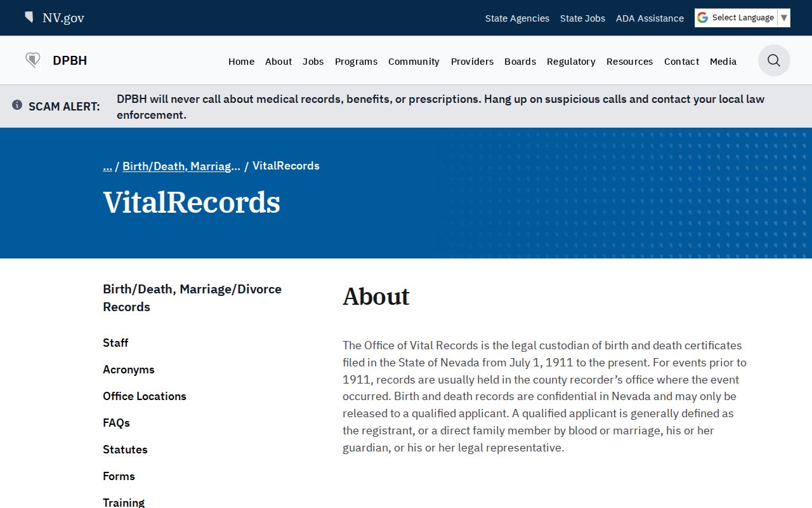The height and width of the screenshot is (508, 812).
Task: Click the DPBH heart logo icon
Action: [33, 60]
